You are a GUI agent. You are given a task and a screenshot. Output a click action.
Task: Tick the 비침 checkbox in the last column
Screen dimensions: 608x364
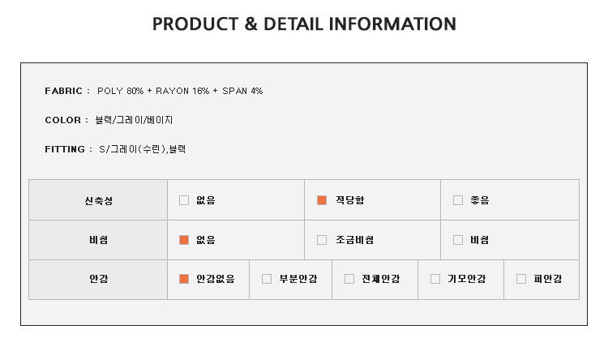(458, 240)
